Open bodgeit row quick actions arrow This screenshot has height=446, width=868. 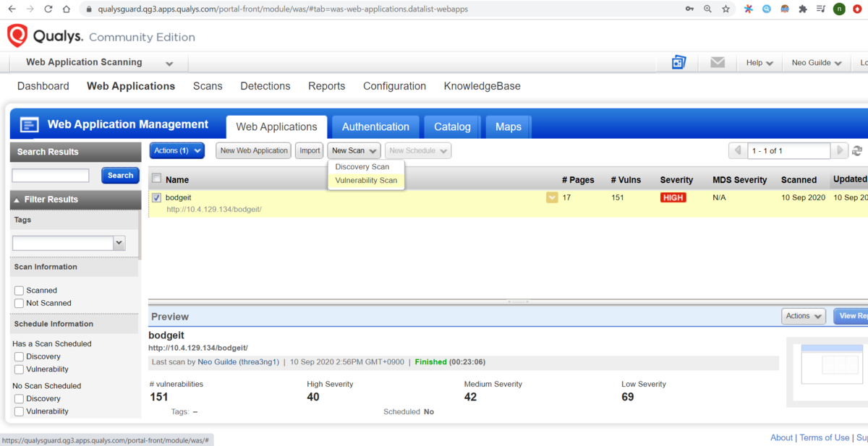click(552, 197)
